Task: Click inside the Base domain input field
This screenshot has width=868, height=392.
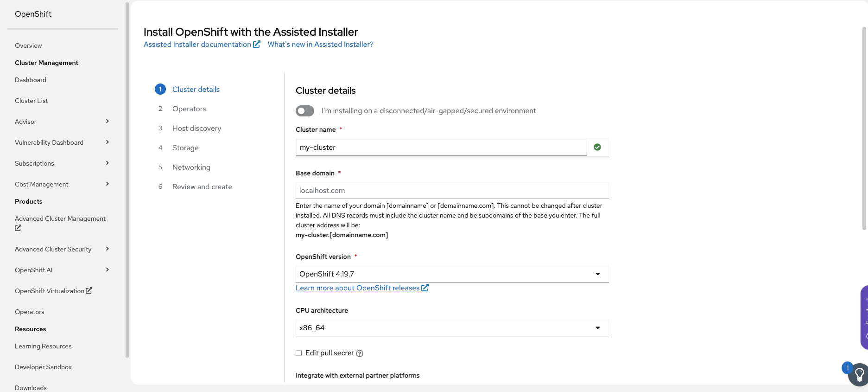Action: pos(452,190)
